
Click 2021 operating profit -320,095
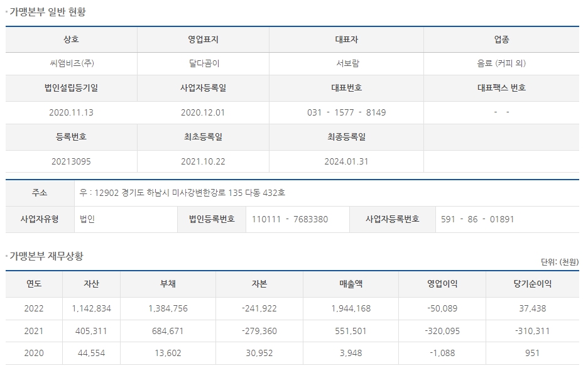[442, 332]
